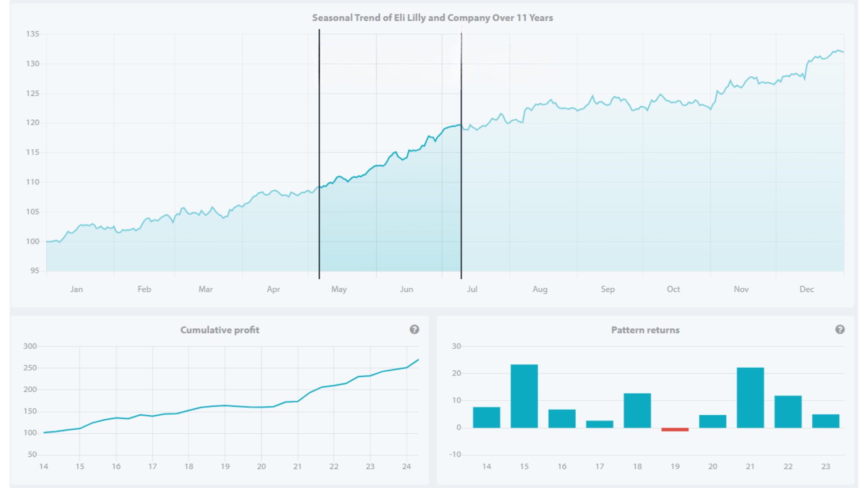Viewport: 868px width, 488px height.
Task: Click the Jan label on the seasonal chart
Action: click(76, 289)
